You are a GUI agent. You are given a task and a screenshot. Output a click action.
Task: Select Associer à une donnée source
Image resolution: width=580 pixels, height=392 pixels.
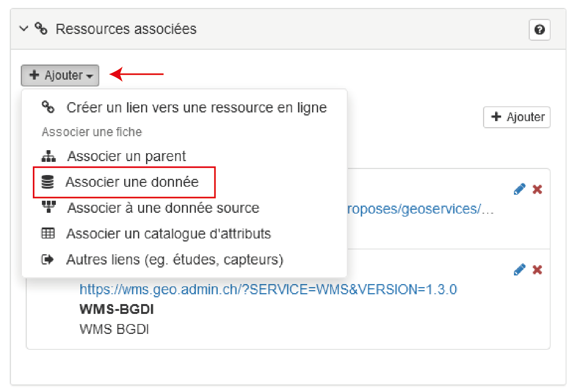click(x=163, y=208)
